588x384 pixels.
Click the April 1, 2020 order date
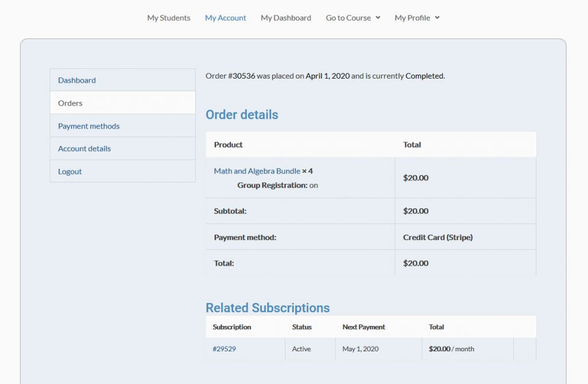point(327,76)
